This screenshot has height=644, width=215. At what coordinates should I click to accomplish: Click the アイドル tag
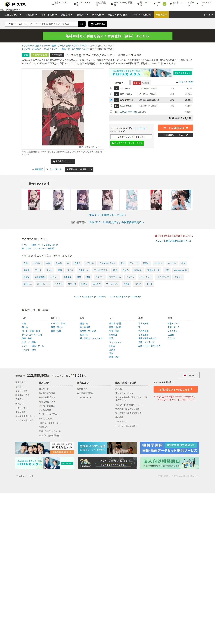point(37,263)
